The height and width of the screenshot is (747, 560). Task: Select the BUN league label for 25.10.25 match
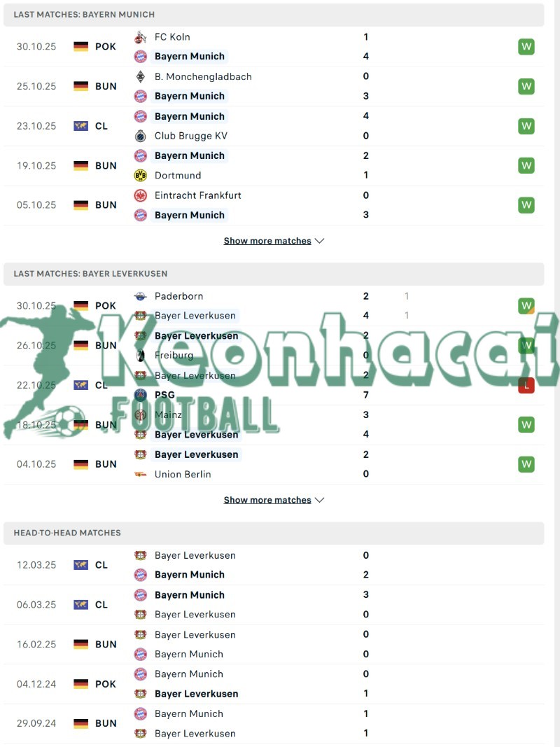click(x=106, y=87)
